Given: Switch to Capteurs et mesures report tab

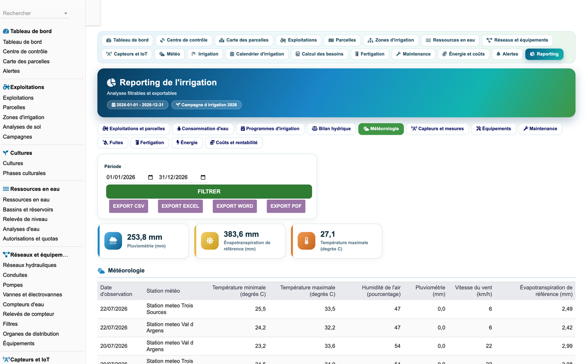Looking at the screenshot, I should click(438, 129).
